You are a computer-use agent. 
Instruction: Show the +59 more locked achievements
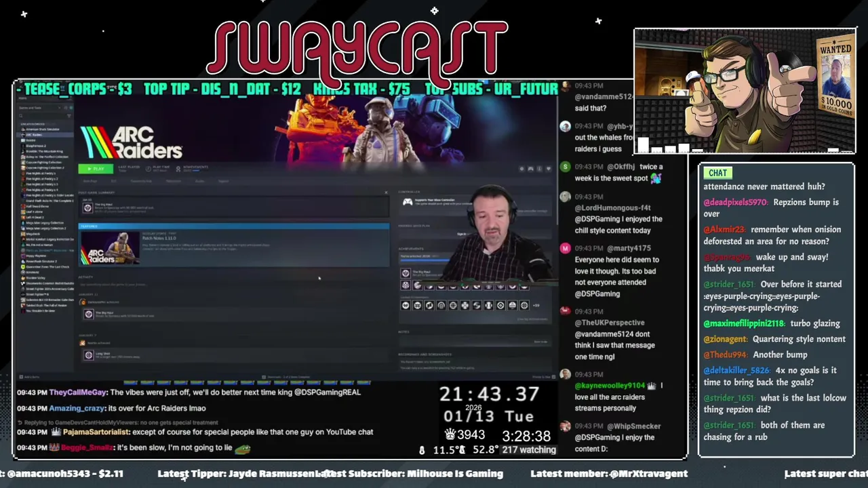click(x=536, y=306)
